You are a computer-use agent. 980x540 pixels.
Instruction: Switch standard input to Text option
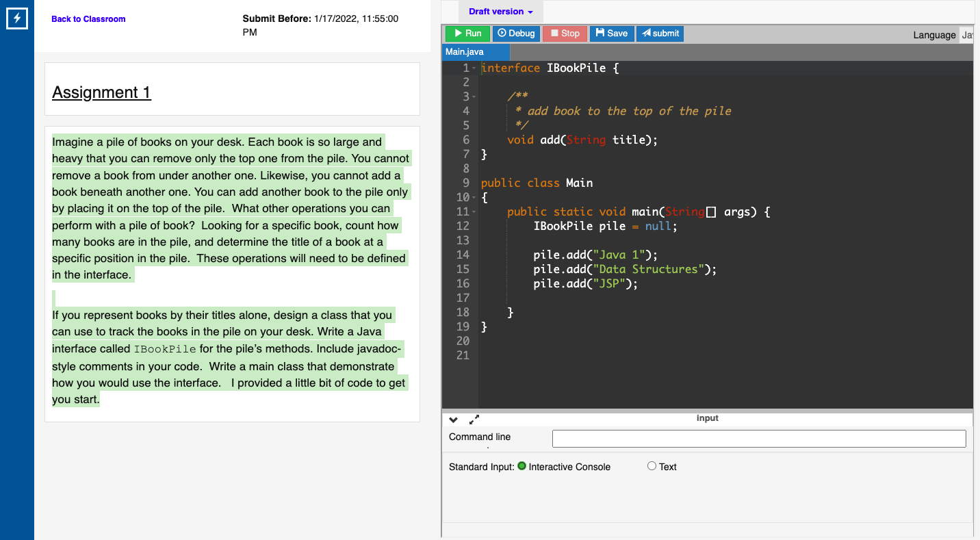tap(652, 465)
